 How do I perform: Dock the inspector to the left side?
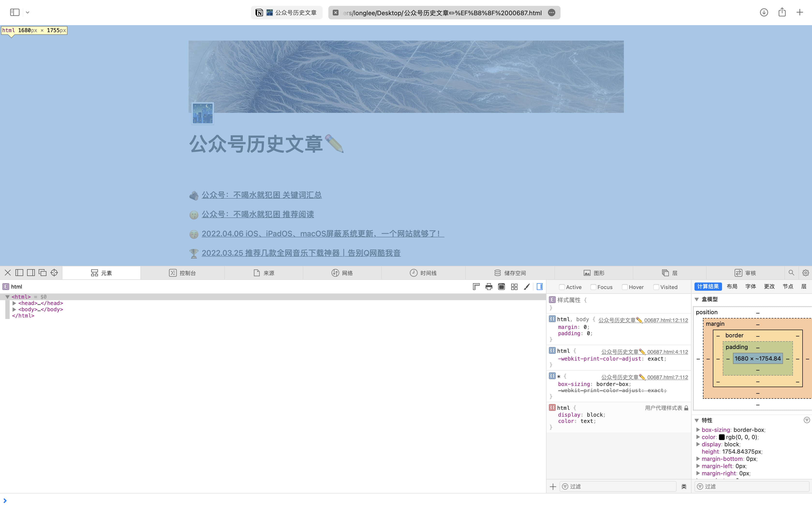pyautogui.click(x=19, y=273)
